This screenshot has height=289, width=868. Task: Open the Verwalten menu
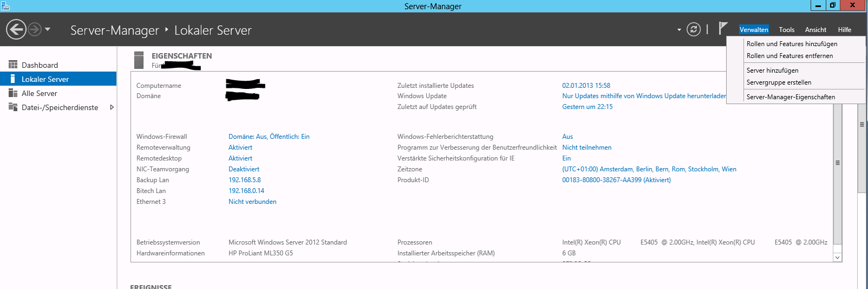[754, 30]
